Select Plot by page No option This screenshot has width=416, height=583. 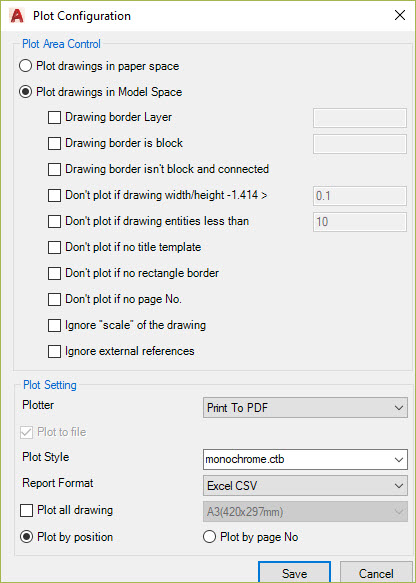point(210,537)
